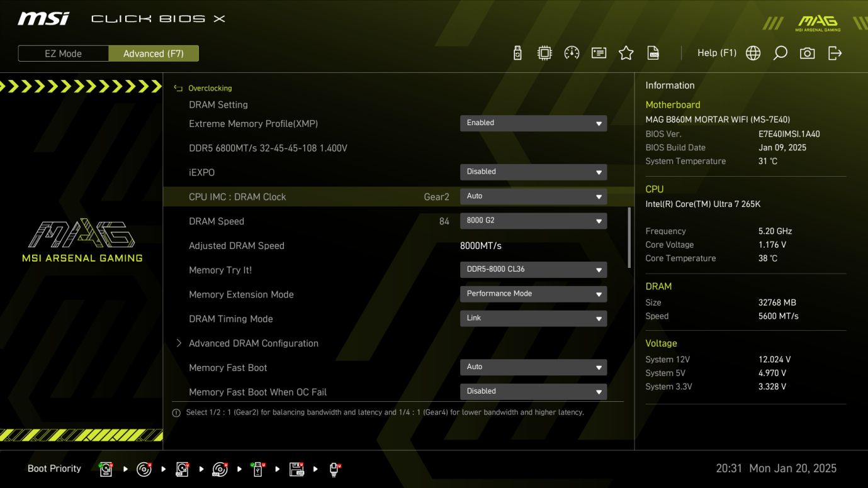
Task: Click Intel(R) Core(TM) Ultra 7 265K text
Action: coord(703,204)
